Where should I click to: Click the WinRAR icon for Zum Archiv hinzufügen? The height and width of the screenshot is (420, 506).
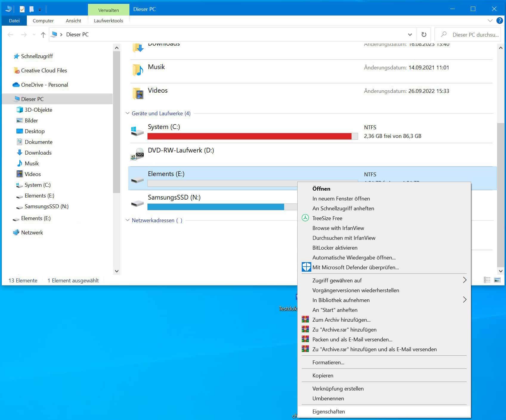[x=305, y=320]
